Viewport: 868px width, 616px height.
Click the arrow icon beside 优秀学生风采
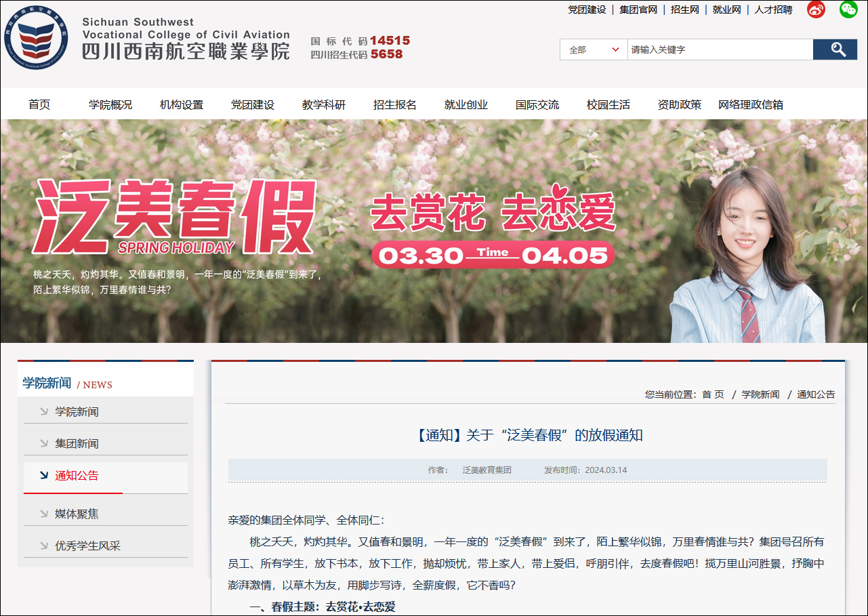pos(44,546)
